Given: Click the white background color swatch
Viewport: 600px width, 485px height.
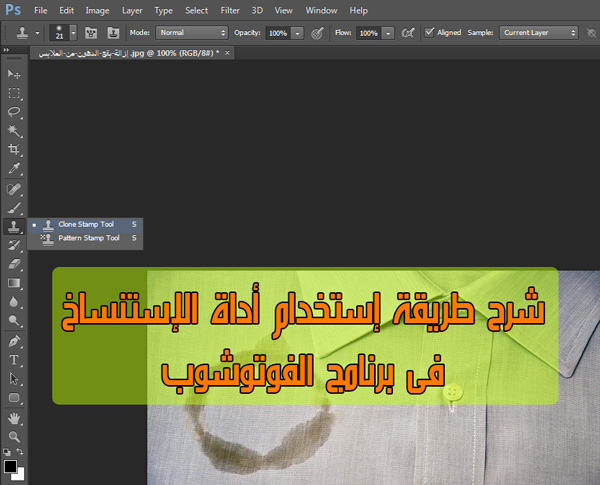Looking at the screenshot, I should (x=20, y=476).
